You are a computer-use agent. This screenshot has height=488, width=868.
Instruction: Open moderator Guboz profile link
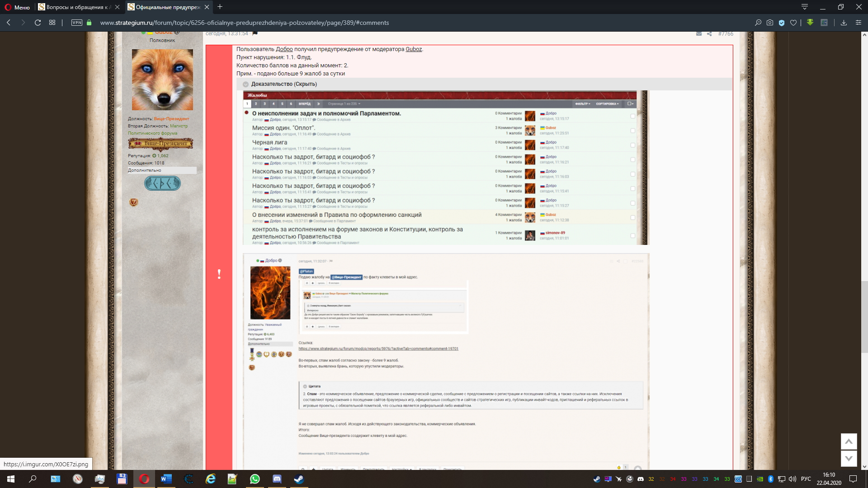click(x=414, y=49)
